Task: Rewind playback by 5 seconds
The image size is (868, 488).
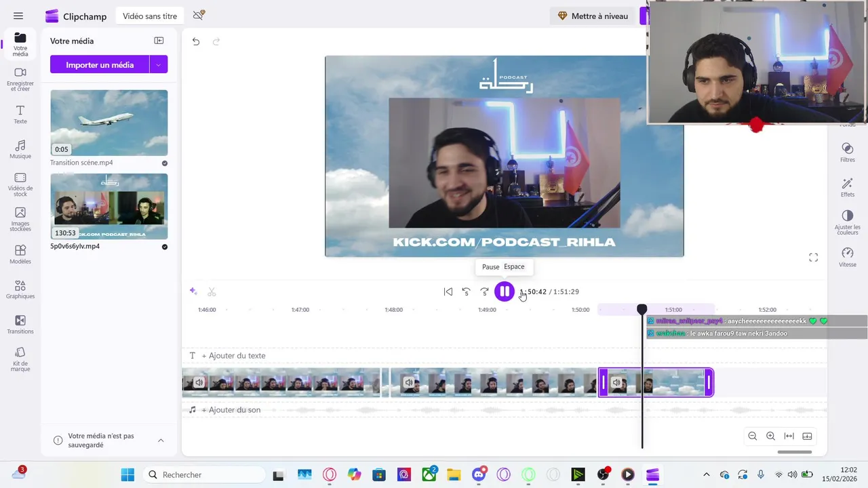Action: pos(466,291)
